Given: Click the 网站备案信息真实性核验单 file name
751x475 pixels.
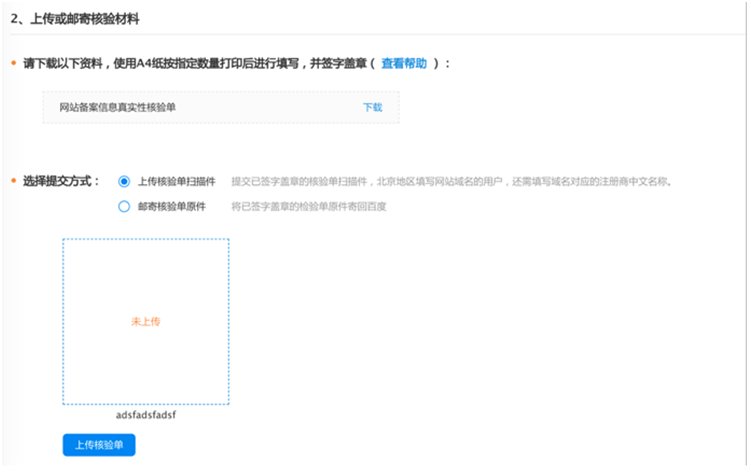Looking at the screenshot, I should [x=117, y=107].
